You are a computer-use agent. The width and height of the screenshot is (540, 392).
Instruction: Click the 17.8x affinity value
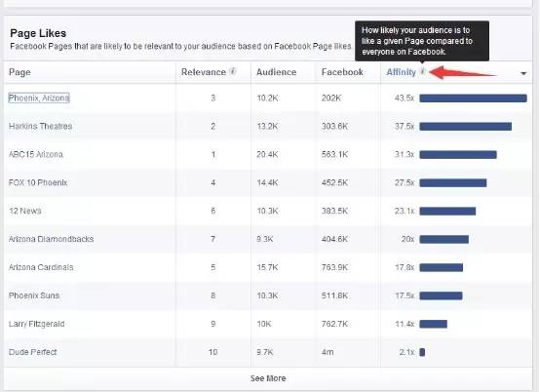point(405,267)
